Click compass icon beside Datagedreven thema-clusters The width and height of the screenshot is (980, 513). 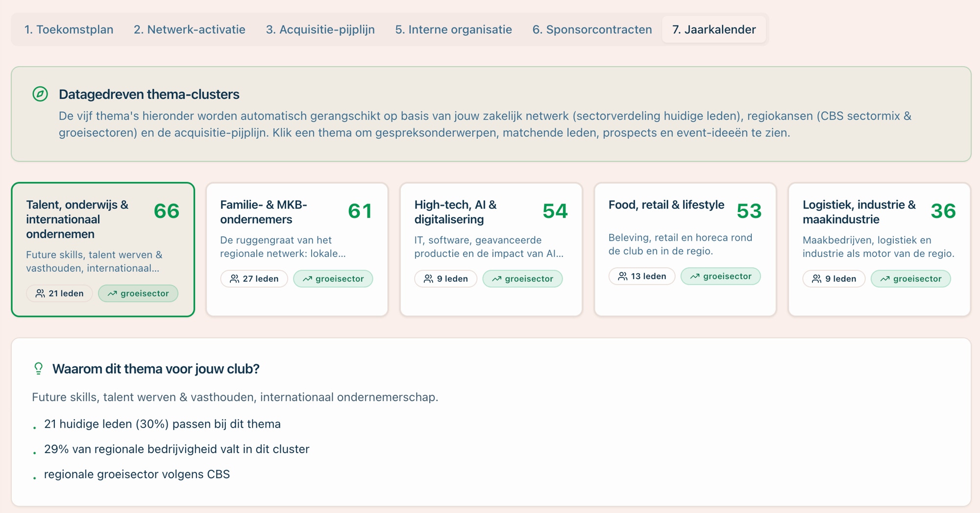point(40,94)
